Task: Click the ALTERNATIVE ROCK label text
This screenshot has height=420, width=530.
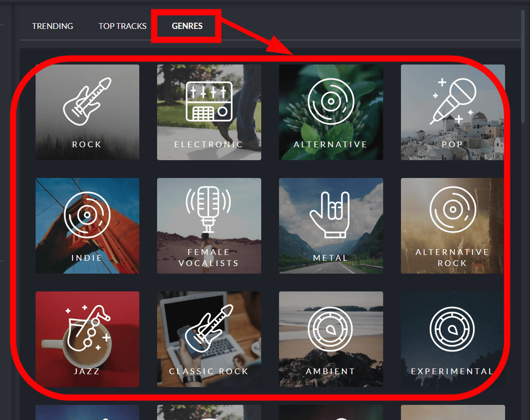Action: point(452,258)
